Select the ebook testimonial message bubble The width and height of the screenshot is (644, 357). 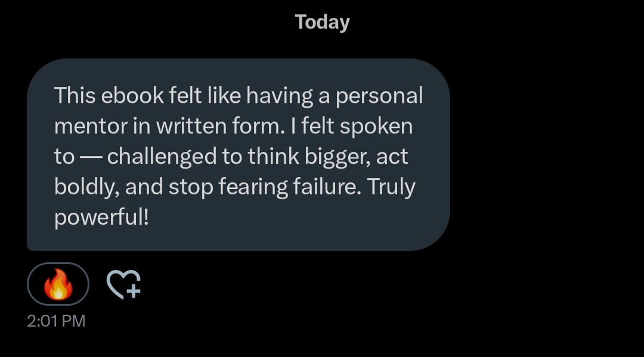(x=239, y=154)
